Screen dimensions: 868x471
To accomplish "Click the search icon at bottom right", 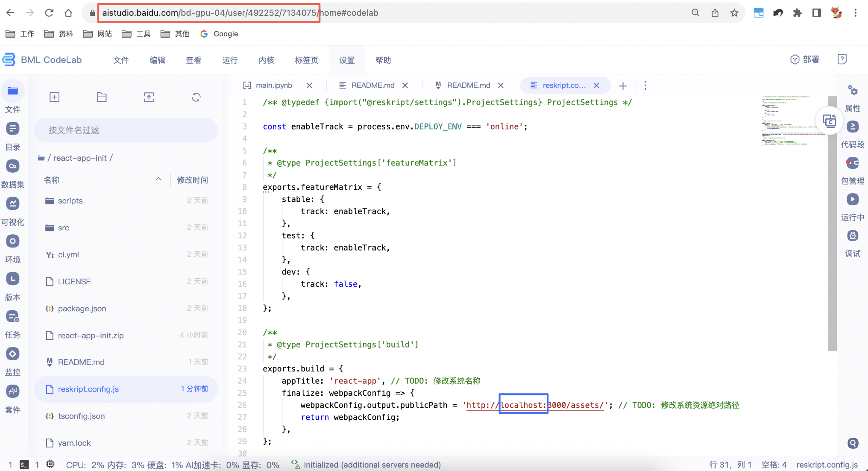I will (x=853, y=443).
